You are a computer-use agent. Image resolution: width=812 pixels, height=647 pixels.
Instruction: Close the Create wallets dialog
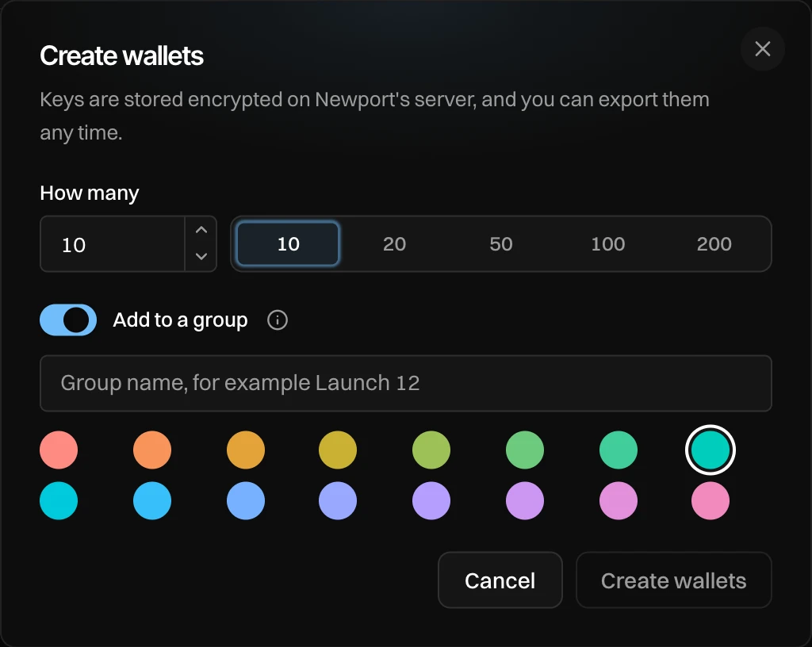coord(762,49)
